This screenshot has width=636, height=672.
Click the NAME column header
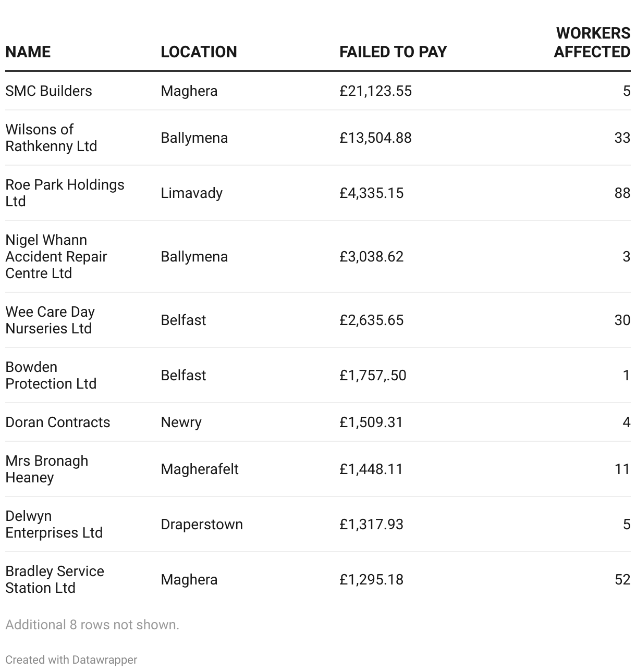click(x=28, y=52)
